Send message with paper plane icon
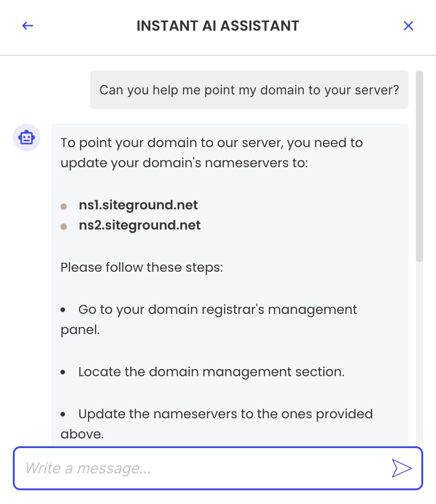This screenshot has width=436, height=504. (402, 468)
